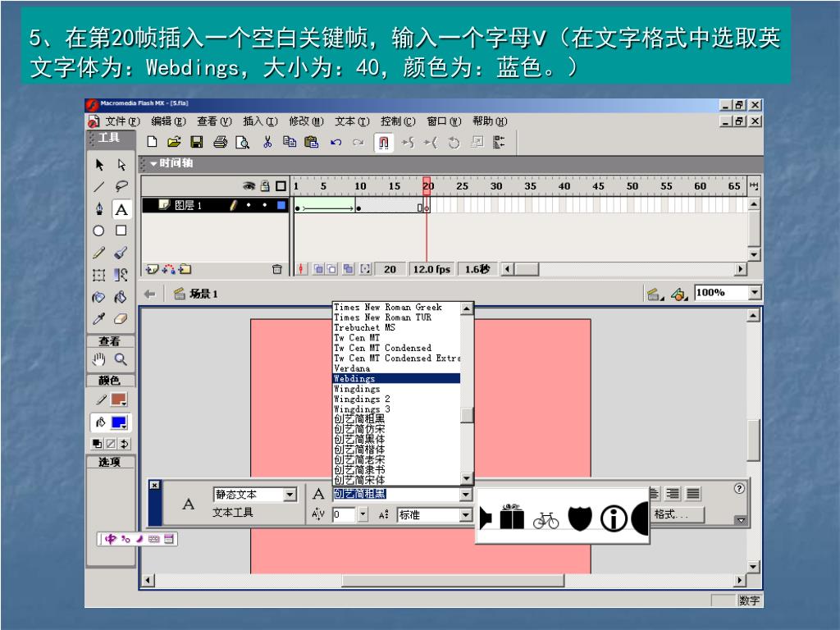Select the Free Transform tool

tap(99, 275)
